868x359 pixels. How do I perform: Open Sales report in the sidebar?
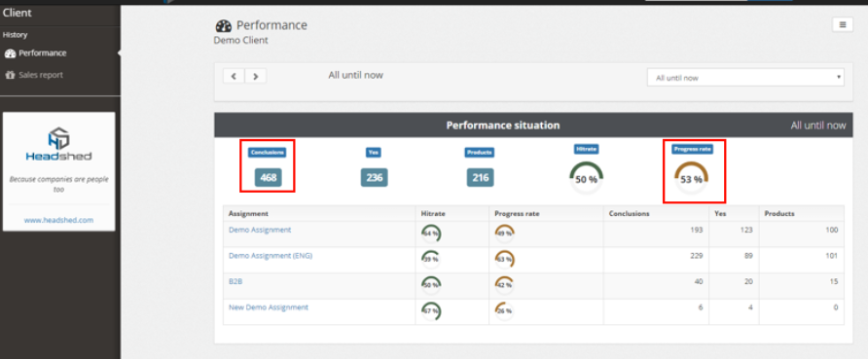[41, 75]
